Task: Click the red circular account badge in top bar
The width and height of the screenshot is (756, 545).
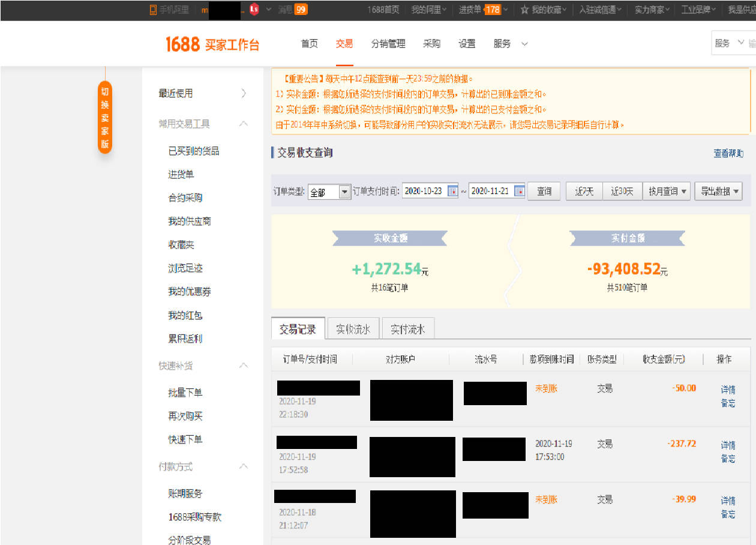Action: point(253,9)
